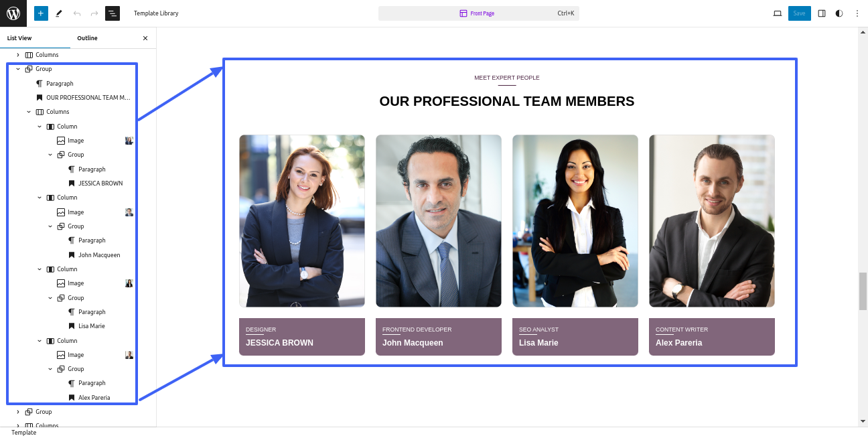Redo using the forward arrow icon
The height and width of the screenshot is (438, 868).
click(94, 13)
